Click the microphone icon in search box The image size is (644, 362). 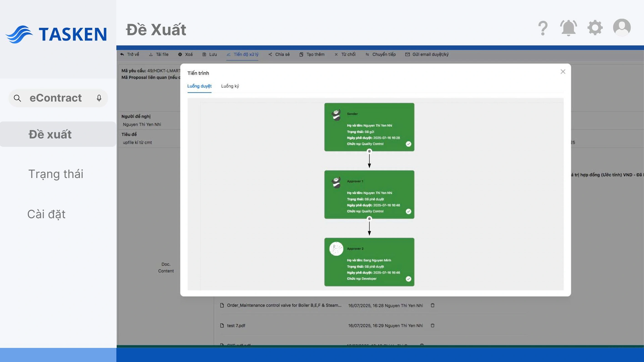click(x=99, y=98)
